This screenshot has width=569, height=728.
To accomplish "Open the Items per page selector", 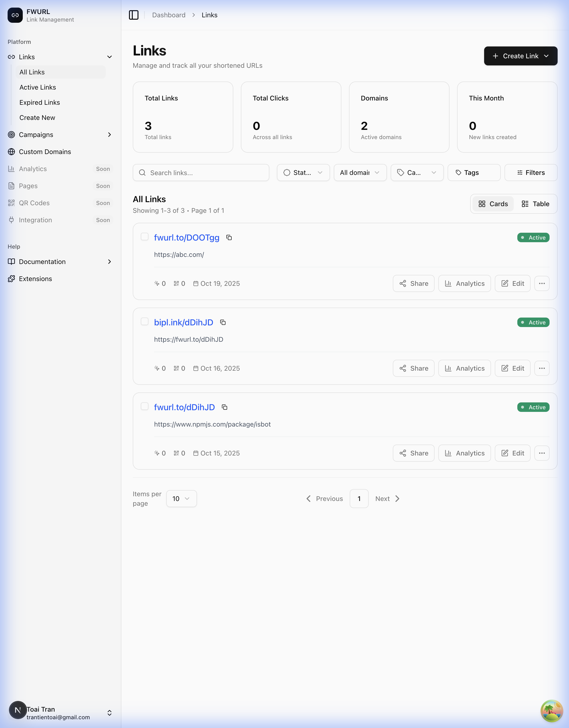I will tap(181, 498).
